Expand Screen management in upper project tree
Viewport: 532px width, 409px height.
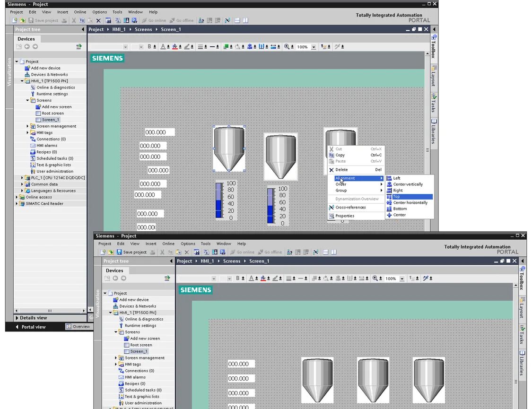[27, 126]
